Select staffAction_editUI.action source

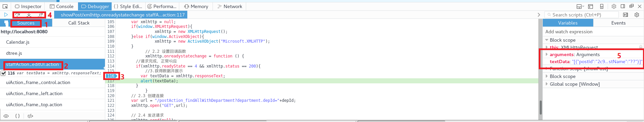(x=52, y=64)
